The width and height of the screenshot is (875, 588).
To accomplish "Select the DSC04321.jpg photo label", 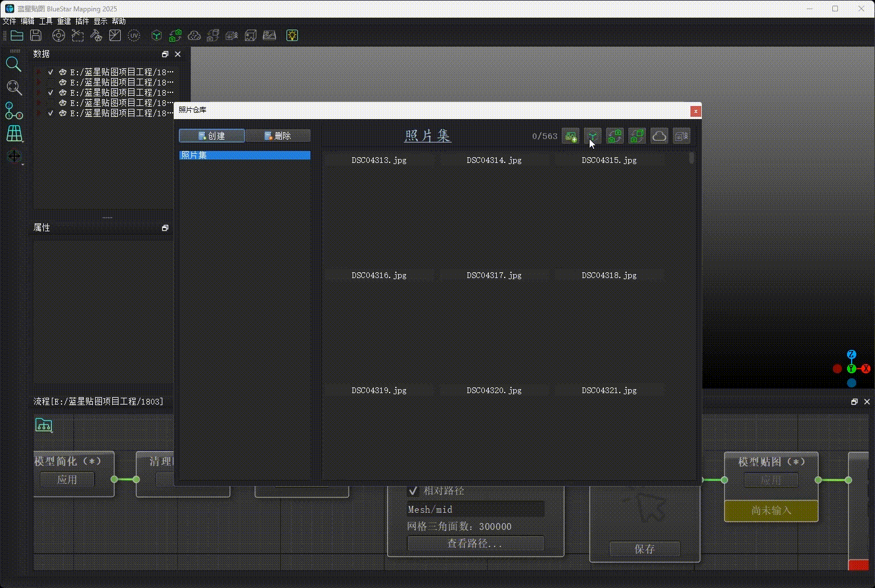I will coord(609,390).
